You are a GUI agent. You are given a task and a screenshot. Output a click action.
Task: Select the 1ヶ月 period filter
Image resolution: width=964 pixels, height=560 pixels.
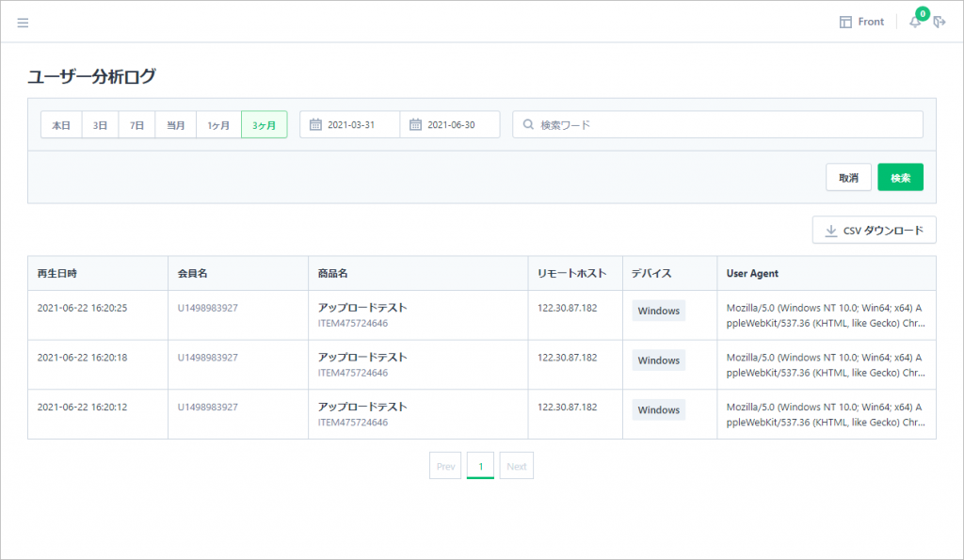218,125
